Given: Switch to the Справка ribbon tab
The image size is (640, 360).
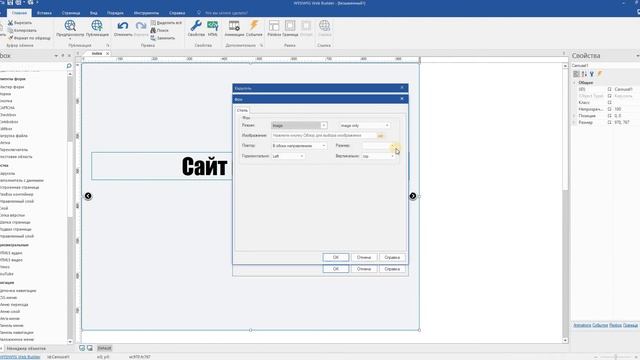Looking at the screenshot, I should tap(177, 13).
